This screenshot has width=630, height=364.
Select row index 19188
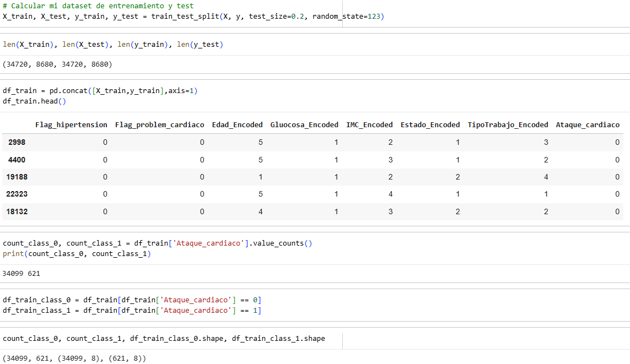17,177
